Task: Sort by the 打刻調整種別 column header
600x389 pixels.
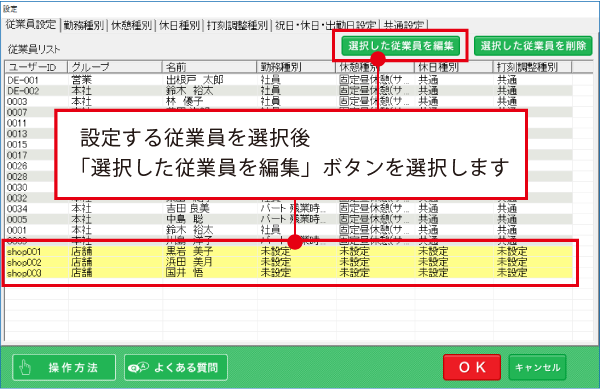Action: coord(532,67)
